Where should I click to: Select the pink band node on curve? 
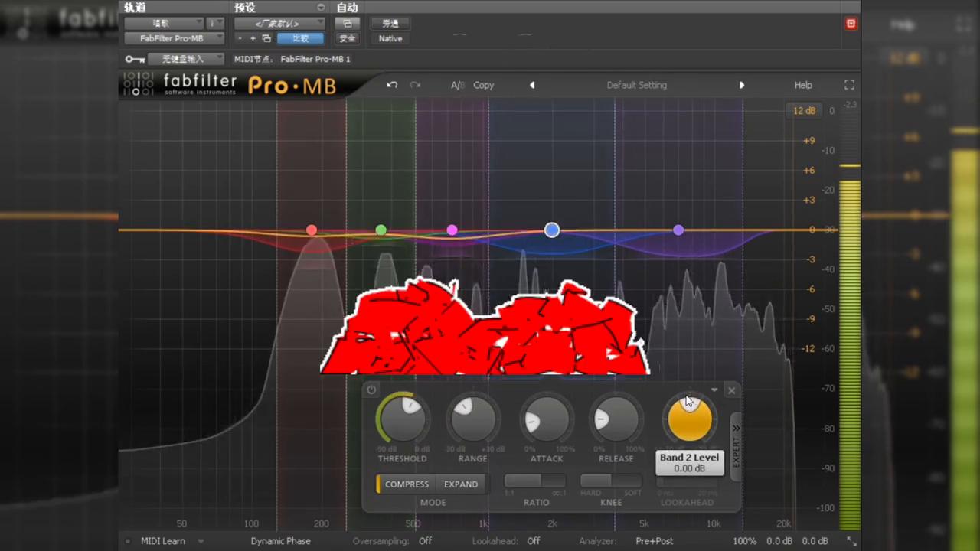coord(452,230)
